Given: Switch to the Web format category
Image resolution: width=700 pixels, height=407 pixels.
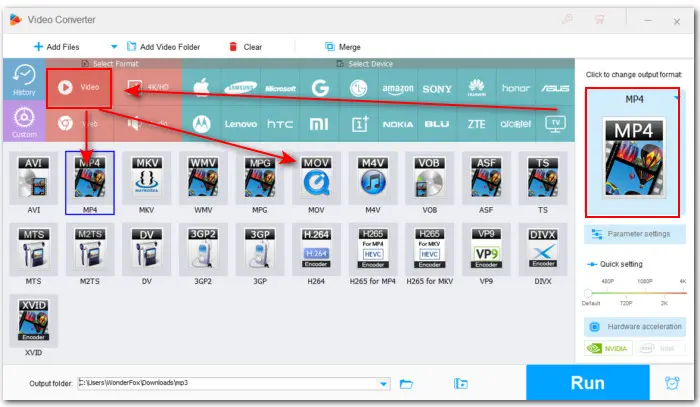Looking at the screenshot, I should (79, 124).
